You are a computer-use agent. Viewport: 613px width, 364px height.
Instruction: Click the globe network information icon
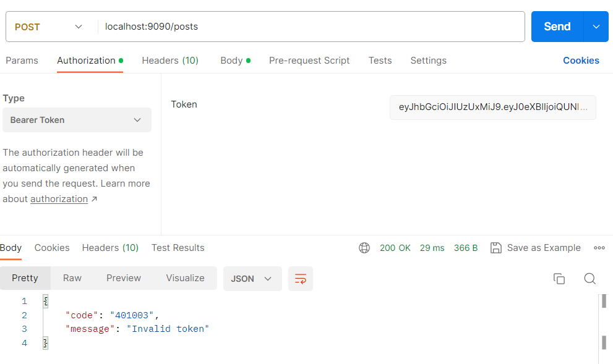point(364,247)
